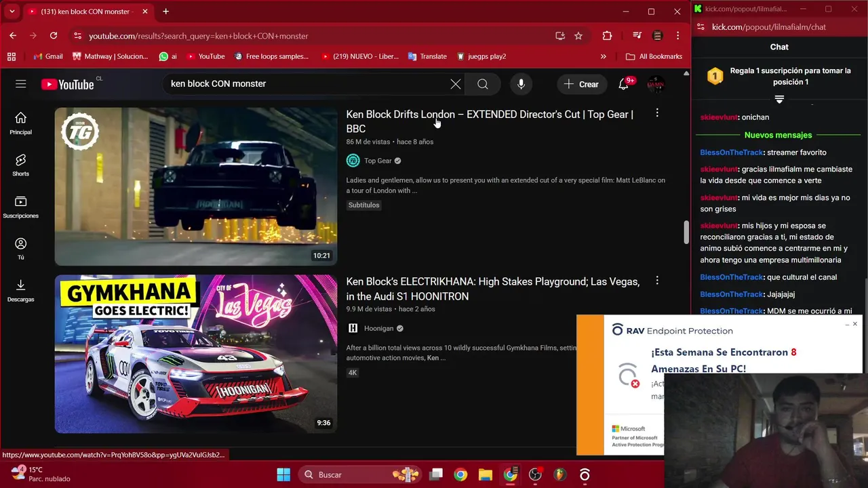This screenshot has width=868, height=488.
Task: Open File Explorer from taskbar
Action: [485, 474]
